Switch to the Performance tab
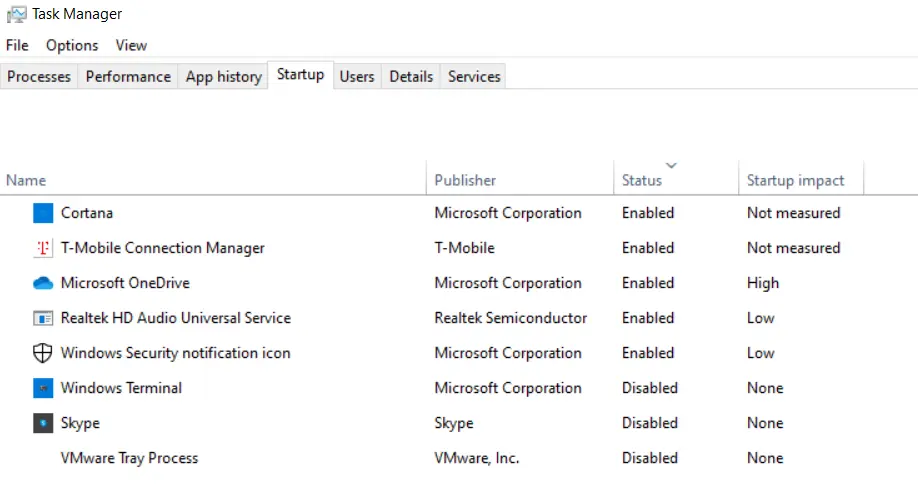Image resolution: width=918 pixels, height=498 pixels. click(128, 77)
